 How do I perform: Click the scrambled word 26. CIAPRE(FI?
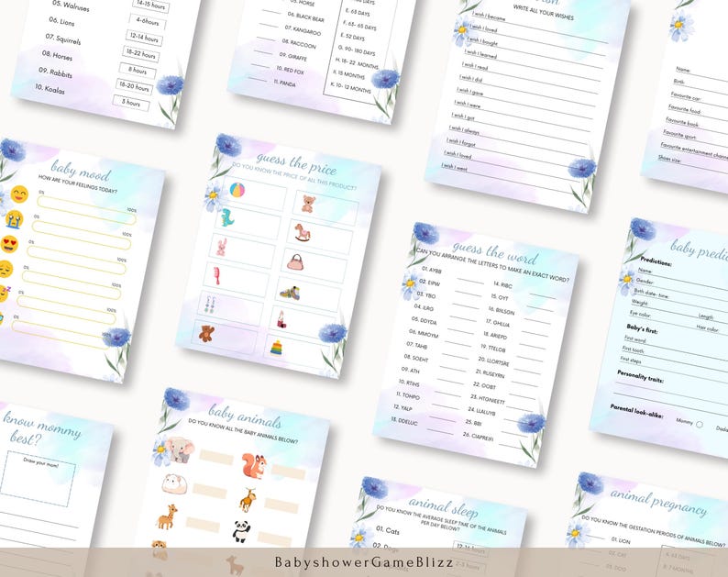[478, 436]
